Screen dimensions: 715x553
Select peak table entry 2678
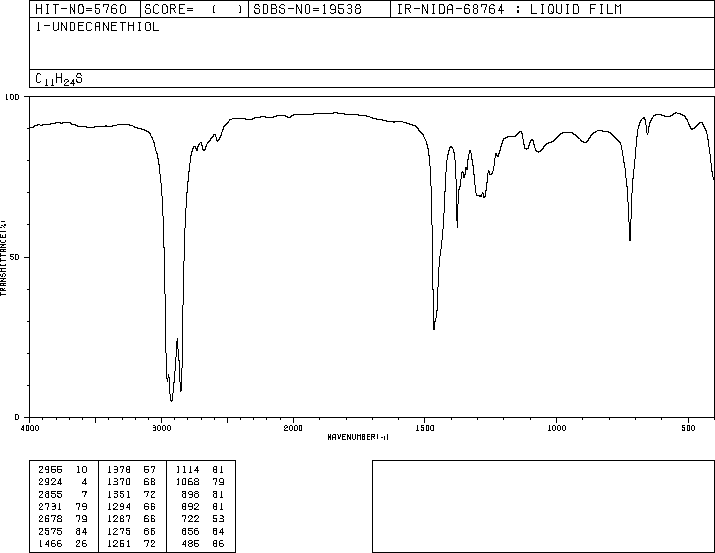50,519
